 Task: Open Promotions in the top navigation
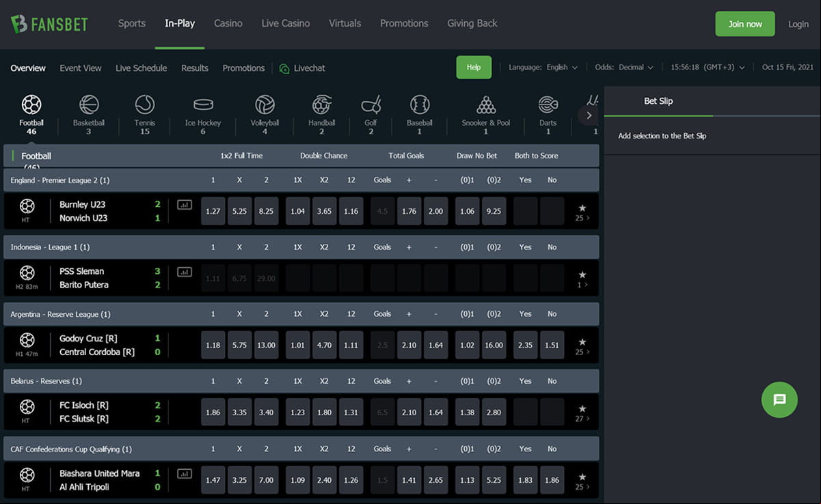(x=404, y=23)
